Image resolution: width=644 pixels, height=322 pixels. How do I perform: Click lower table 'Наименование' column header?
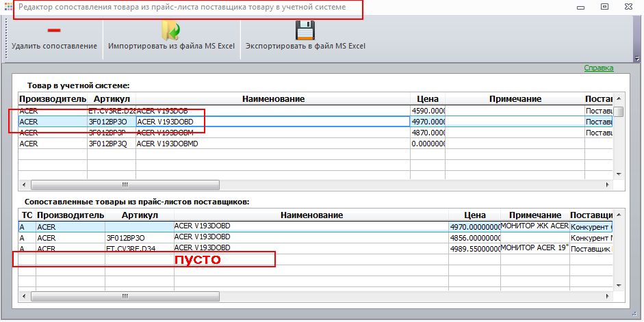311,215
